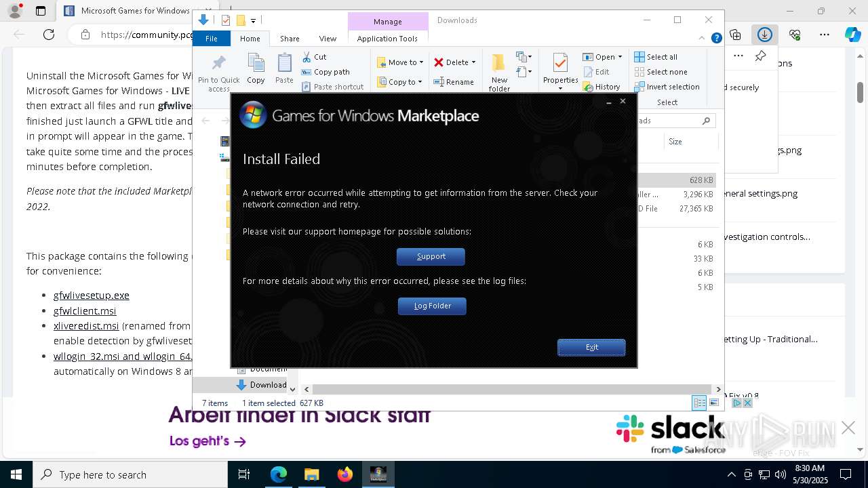Open Edge Settings and more menu
This screenshot has height=488, width=868.
tap(825, 35)
